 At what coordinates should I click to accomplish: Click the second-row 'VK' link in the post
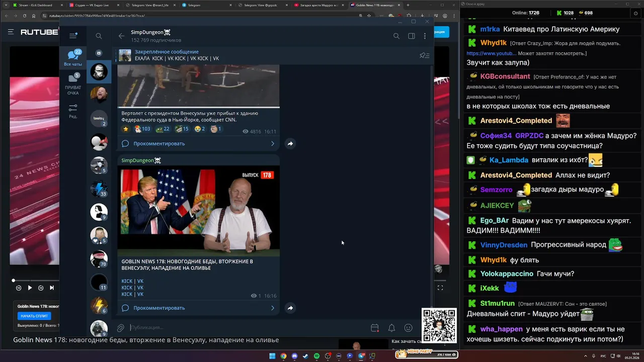(x=140, y=288)
